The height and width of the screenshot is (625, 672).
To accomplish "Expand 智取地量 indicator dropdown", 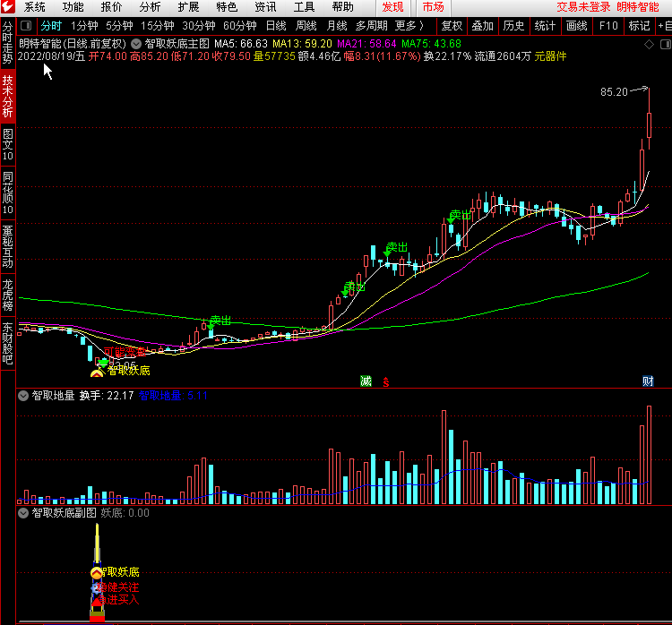I will [x=23, y=396].
